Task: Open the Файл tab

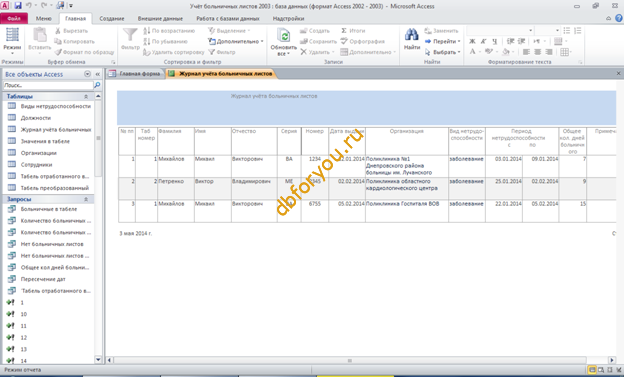Action: (14, 18)
